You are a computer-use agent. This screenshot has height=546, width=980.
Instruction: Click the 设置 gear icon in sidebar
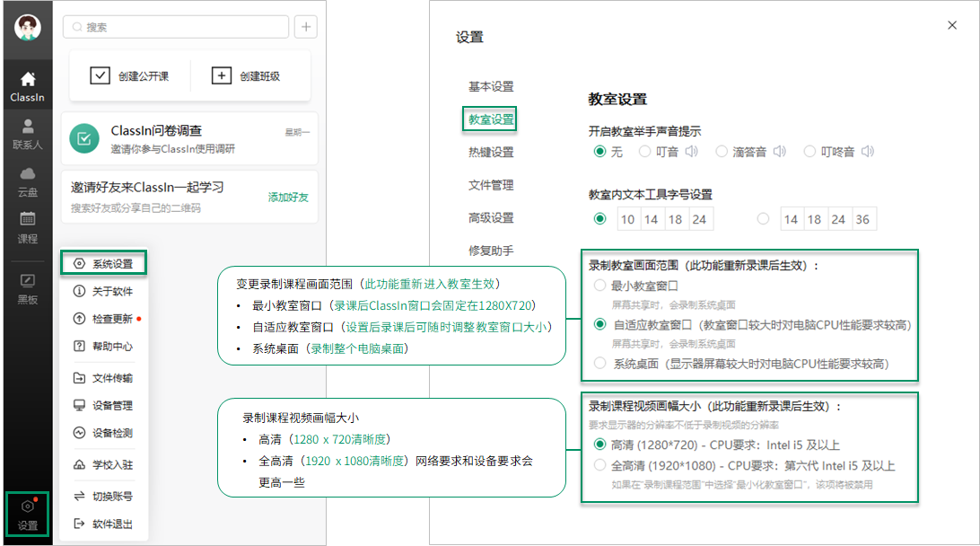(x=28, y=515)
